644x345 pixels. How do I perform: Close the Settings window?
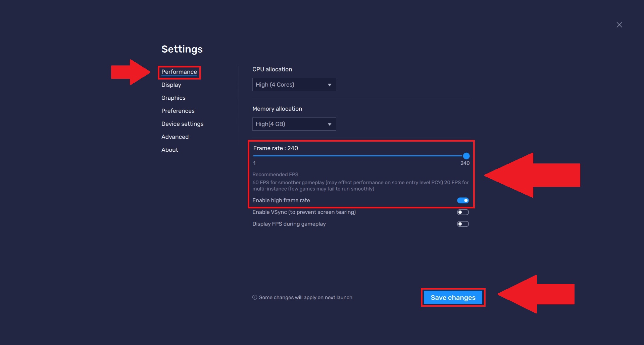(x=619, y=24)
